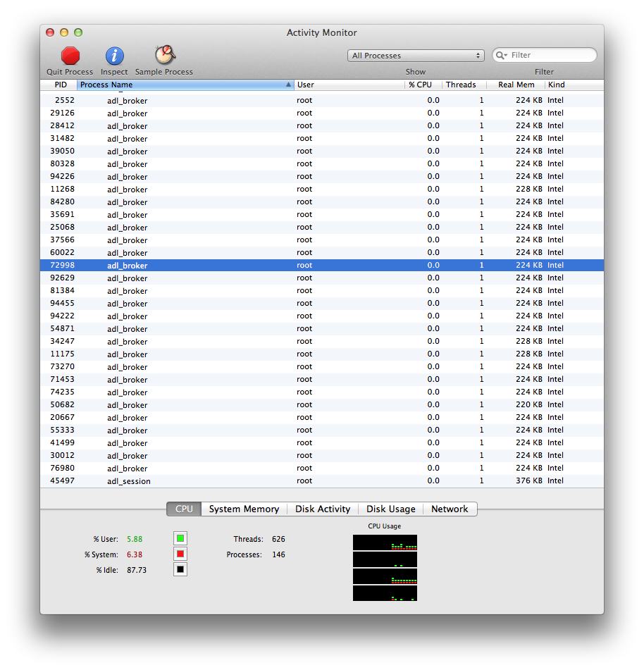644x670 pixels.
Task: Open the Disk Activity tab
Action: (323, 509)
